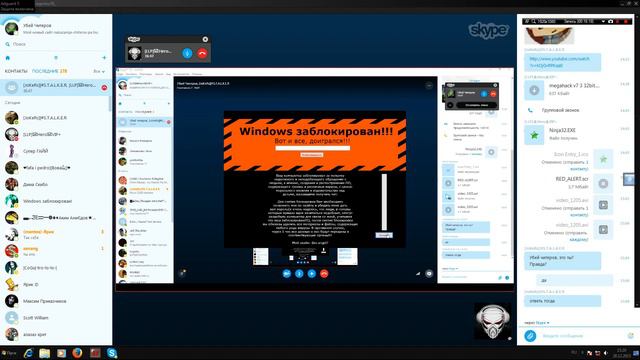Click the attach file button beside message box
Screen dimensions: 640x360
[530, 336]
